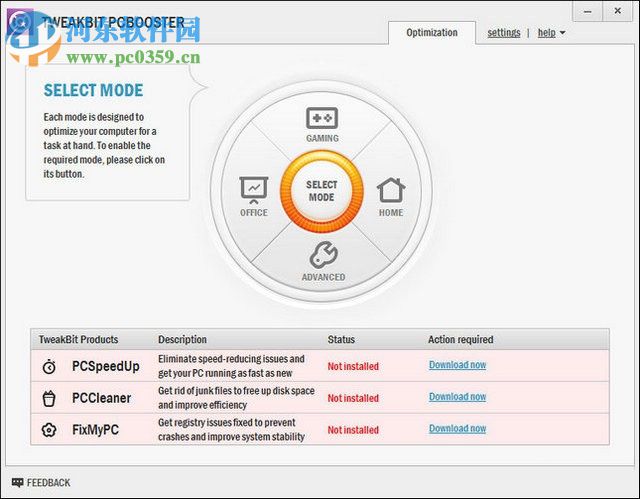
Task: Activate the Home mode house icon
Action: (x=391, y=190)
